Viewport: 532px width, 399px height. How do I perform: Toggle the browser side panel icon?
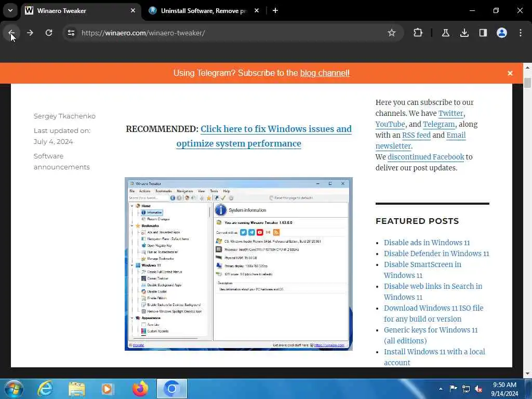click(x=483, y=33)
